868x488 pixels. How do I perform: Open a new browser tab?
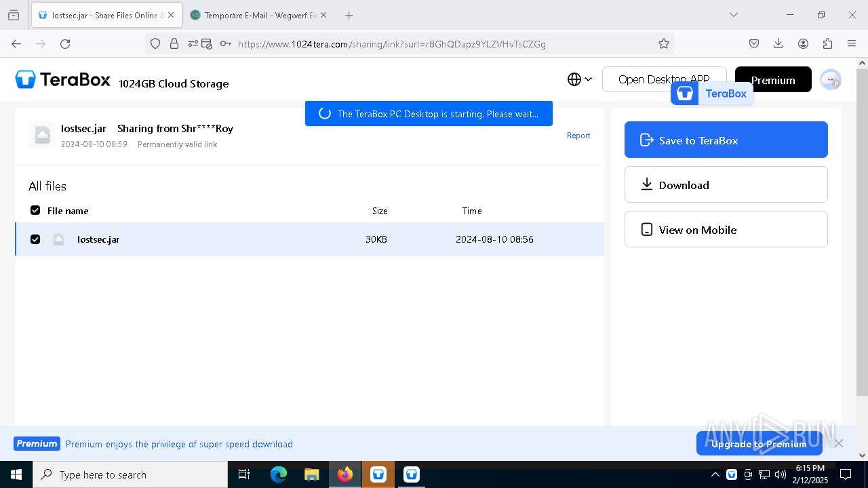click(349, 15)
